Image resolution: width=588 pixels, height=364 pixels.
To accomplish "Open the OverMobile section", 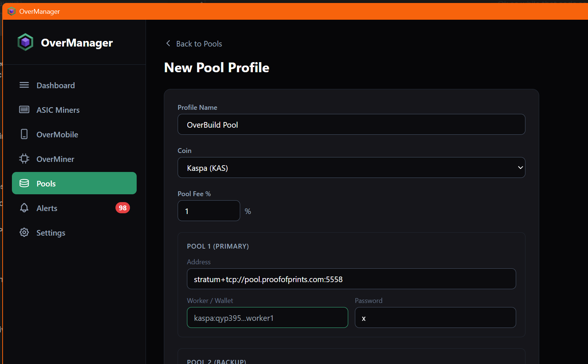I will tap(74, 134).
